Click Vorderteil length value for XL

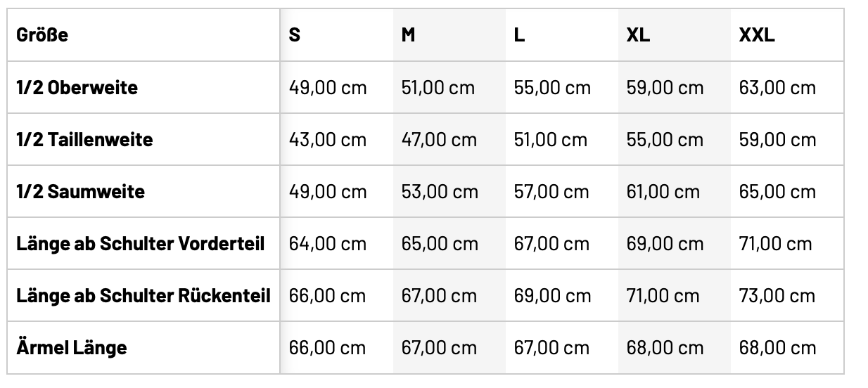(x=665, y=244)
